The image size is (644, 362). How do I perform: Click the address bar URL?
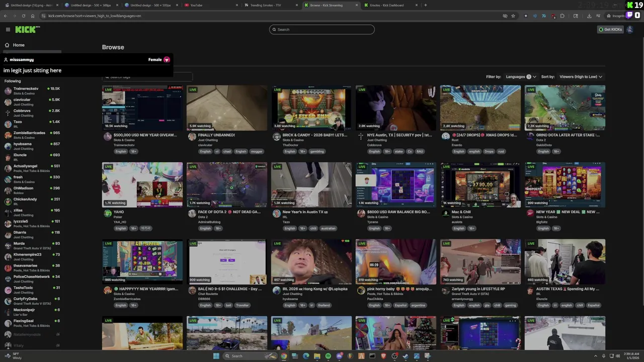click(95, 16)
